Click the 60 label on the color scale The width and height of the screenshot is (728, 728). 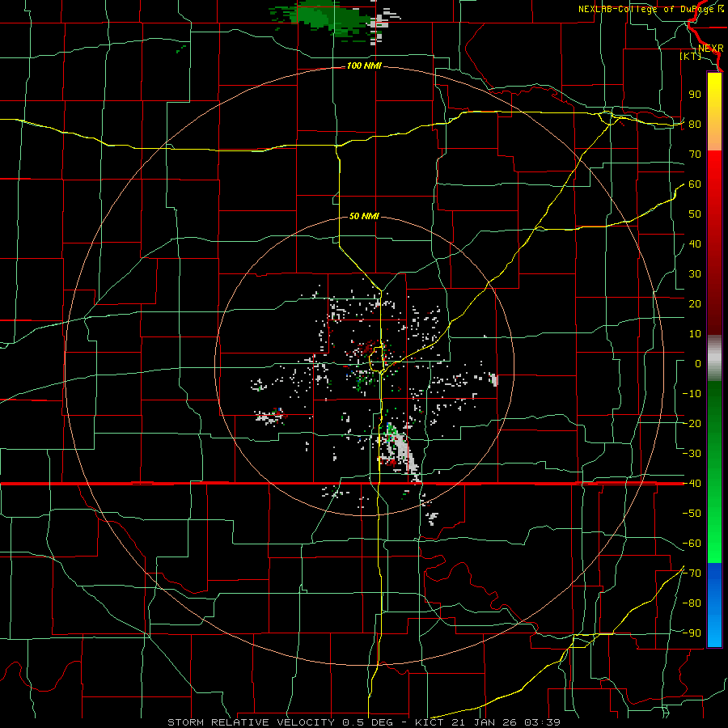tap(695, 184)
